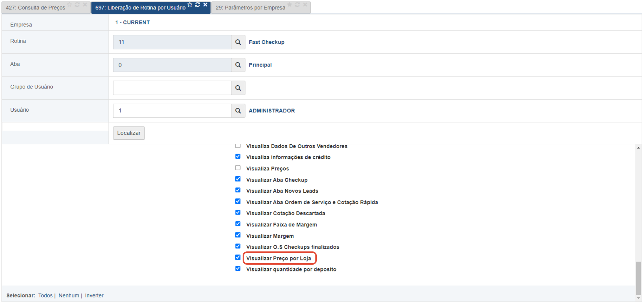Toggle Visualizar Aba Novos Leads checkbox
Screen dimensions: 644x303
click(x=238, y=190)
